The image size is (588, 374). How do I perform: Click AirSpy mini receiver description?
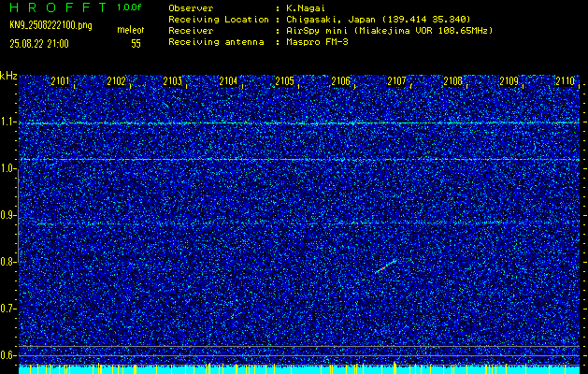click(389, 30)
